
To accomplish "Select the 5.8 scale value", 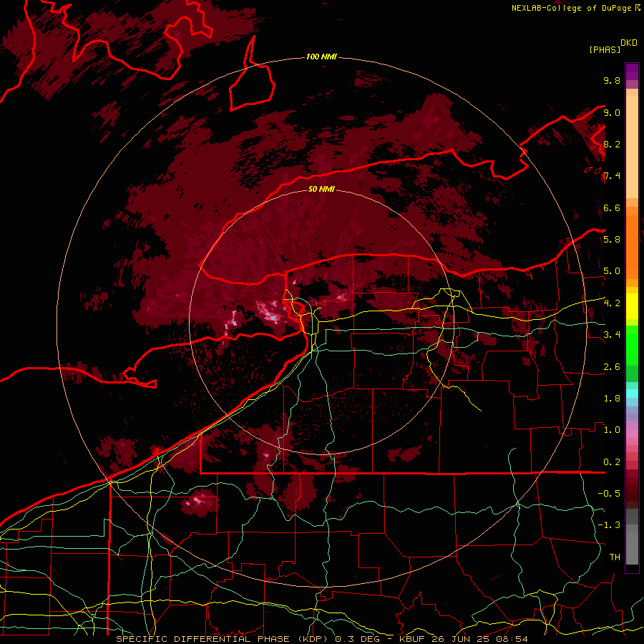I will 612,239.
